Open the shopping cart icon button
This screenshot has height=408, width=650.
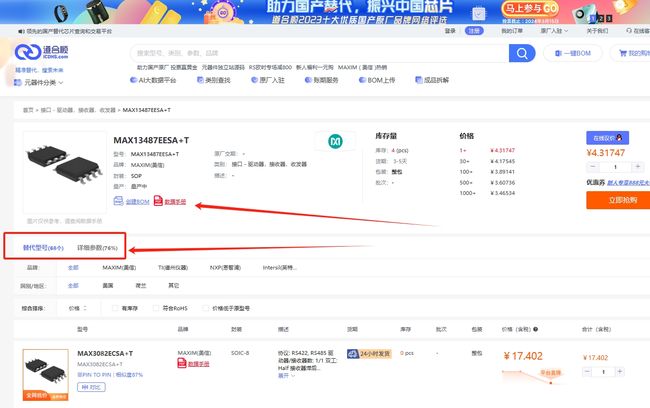[x=623, y=53]
